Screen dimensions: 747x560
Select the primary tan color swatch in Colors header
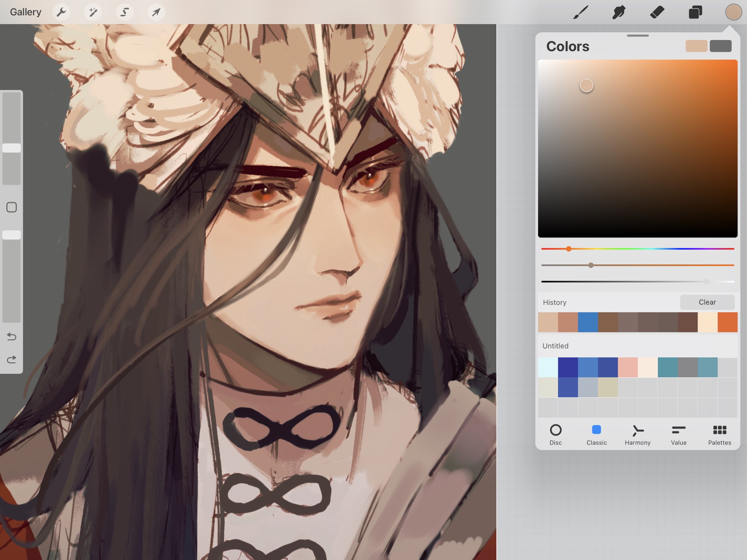pyautogui.click(x=696, y=46)
